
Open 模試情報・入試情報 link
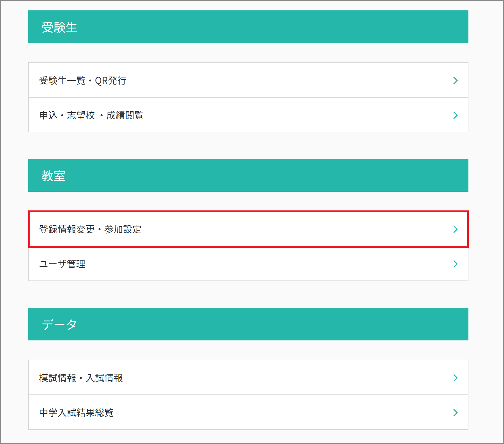point(248,378)
